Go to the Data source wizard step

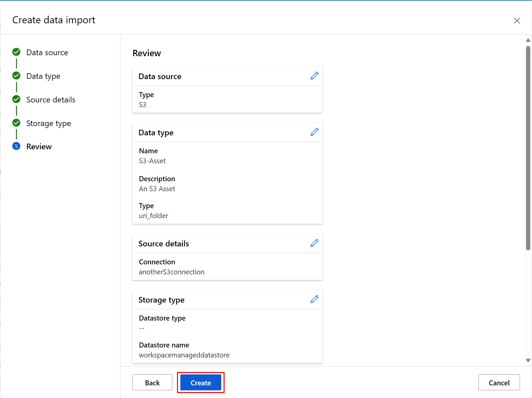coord(47,53)
